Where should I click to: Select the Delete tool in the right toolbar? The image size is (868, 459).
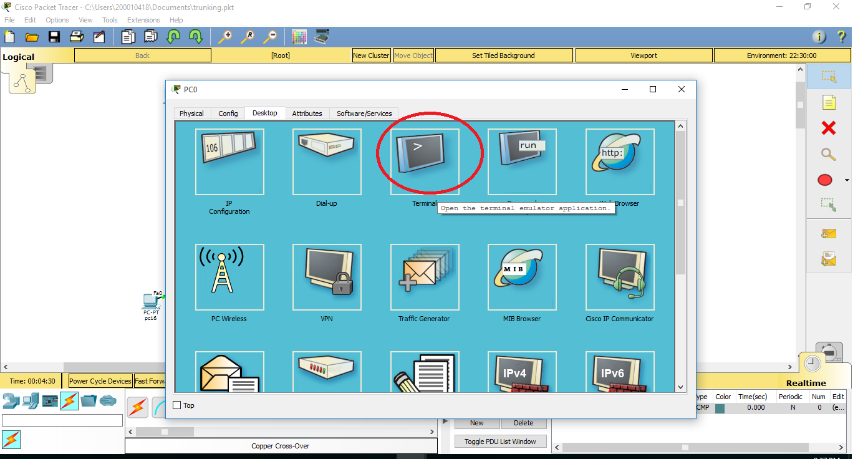[827, 128]
